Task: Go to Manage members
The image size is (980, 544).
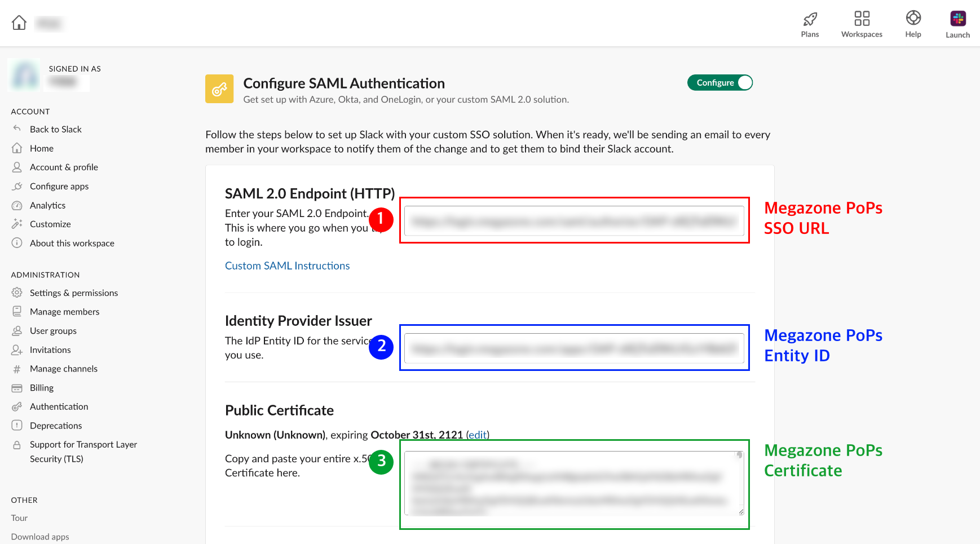Action: [64, 311]
